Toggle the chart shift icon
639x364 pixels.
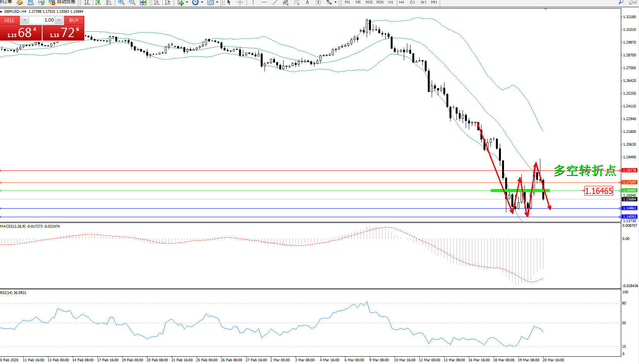[x=167, y=2]
